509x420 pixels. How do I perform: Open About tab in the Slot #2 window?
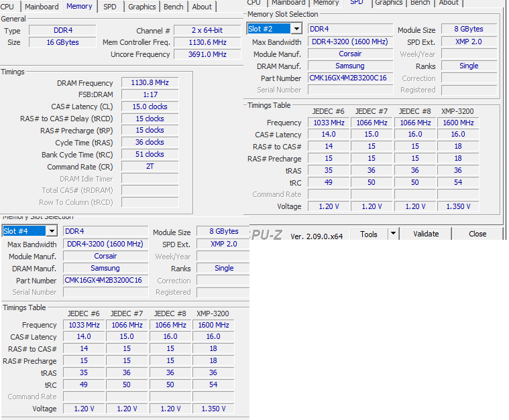[449, 3]
